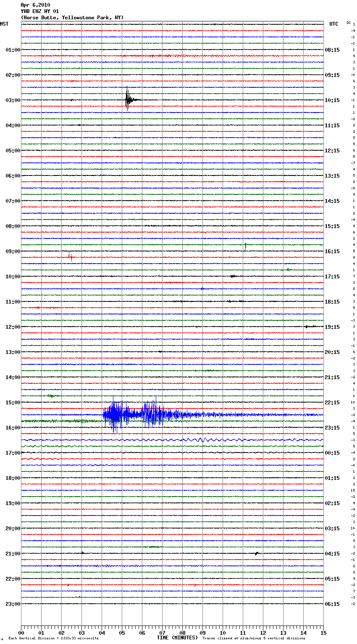Click the MST timezone header
Screen dimensions: 357x644
4,24
